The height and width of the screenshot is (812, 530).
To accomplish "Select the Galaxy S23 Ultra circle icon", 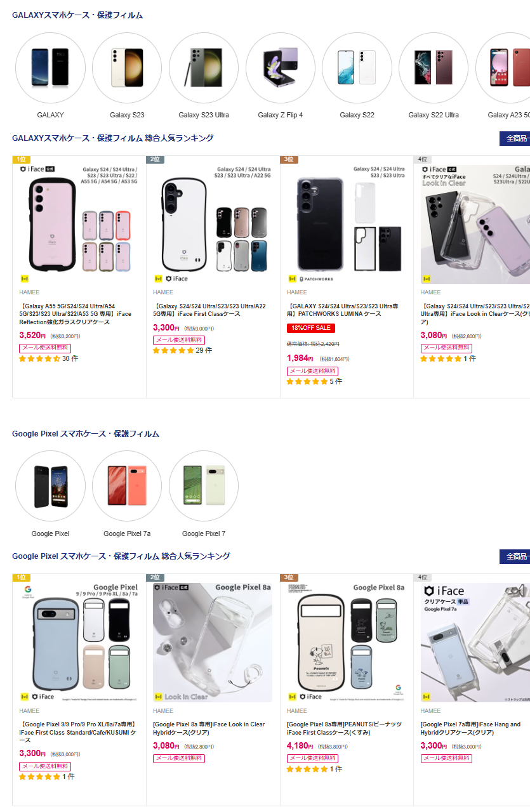I will 204,68.
